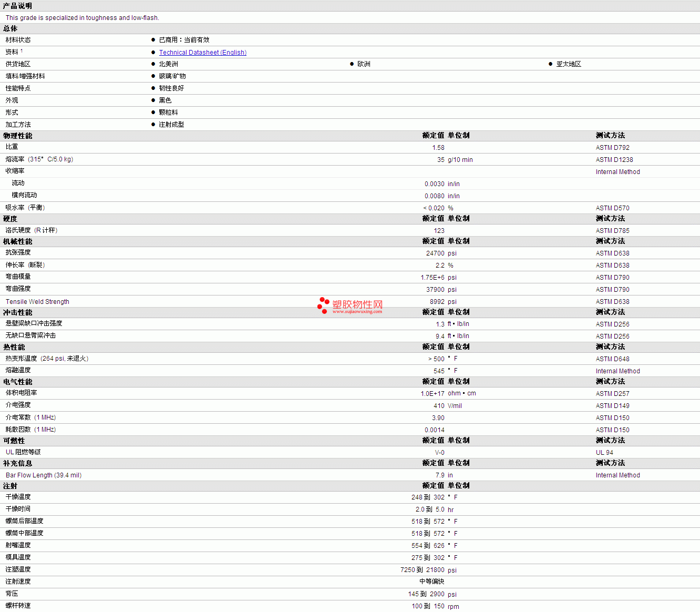Open the Technical Datasheet (English) link
The image size is (700, 612).
(202, 53)
